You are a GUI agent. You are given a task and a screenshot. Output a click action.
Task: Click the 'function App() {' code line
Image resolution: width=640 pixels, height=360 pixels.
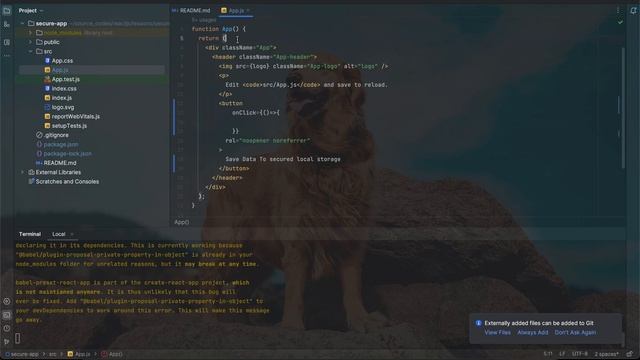pyautogui.click(x=219, y=29)
